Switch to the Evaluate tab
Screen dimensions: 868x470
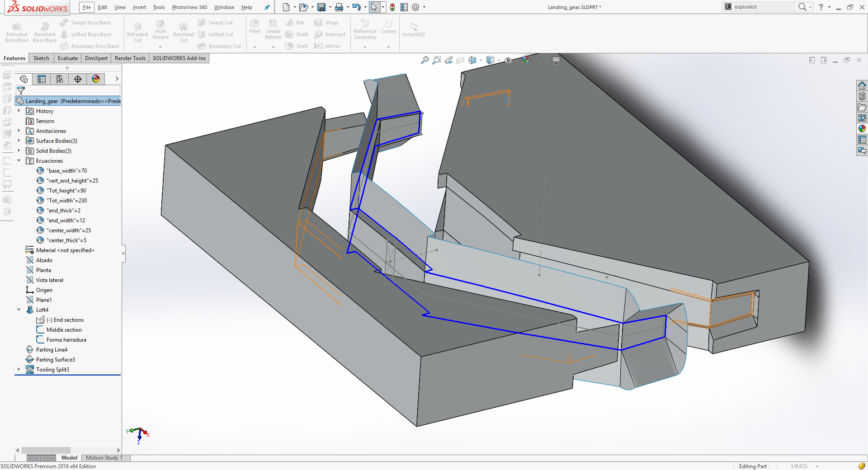tap(68, 58)
